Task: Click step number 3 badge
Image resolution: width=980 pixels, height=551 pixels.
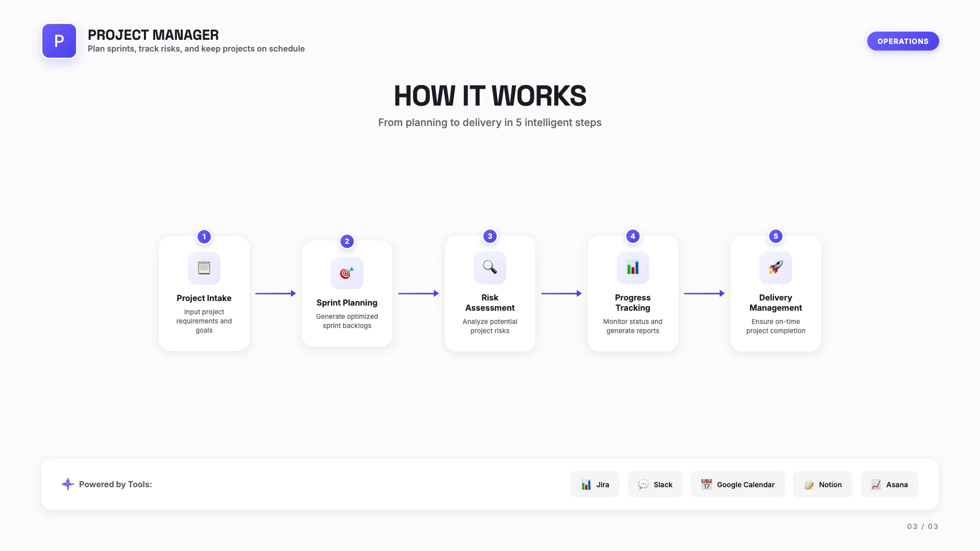Action: click(490, 236)
